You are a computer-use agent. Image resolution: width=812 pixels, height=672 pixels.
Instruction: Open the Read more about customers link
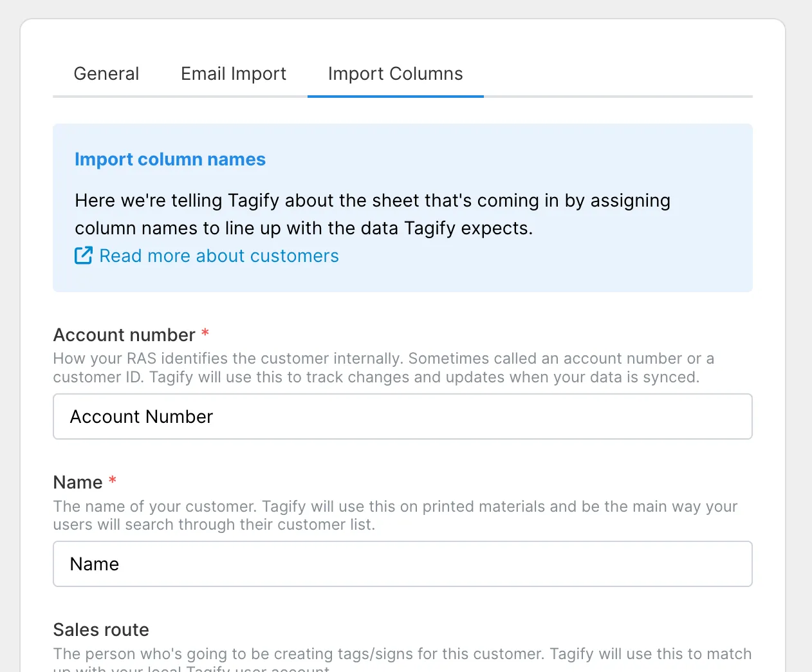tap(219, 256)
